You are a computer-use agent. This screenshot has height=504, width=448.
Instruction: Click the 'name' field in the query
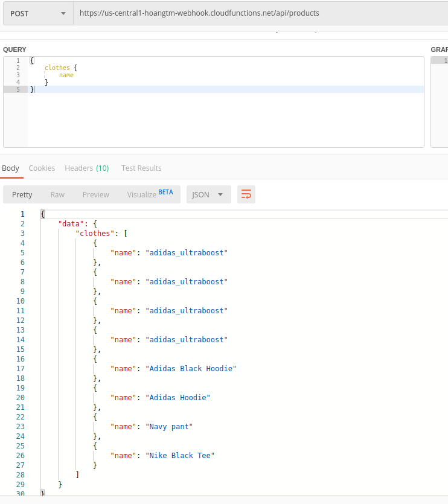(66, 75)
